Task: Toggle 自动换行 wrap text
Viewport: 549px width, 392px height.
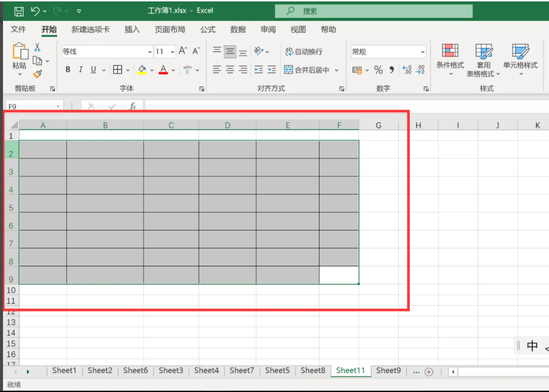Action: coord(303,51)
